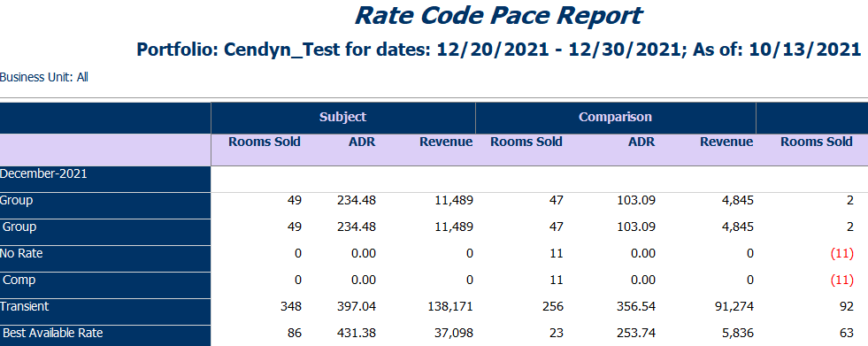868x346 pixels.
Task: Select the Subject column group header
Action: (x=342, y=118)
